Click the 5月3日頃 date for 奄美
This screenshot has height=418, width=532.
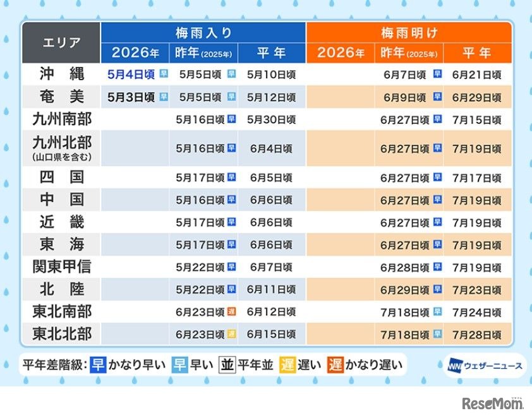tap(131, 97)
